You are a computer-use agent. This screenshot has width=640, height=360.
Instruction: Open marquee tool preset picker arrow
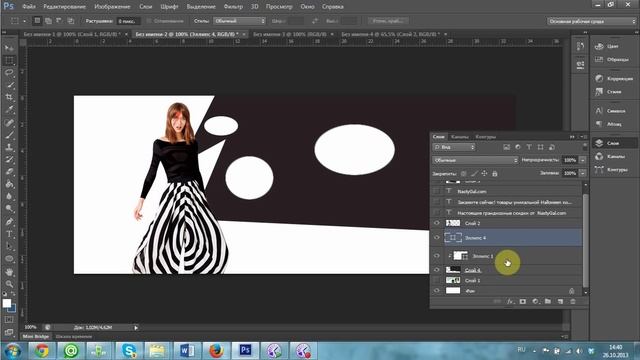coord(24,20)
